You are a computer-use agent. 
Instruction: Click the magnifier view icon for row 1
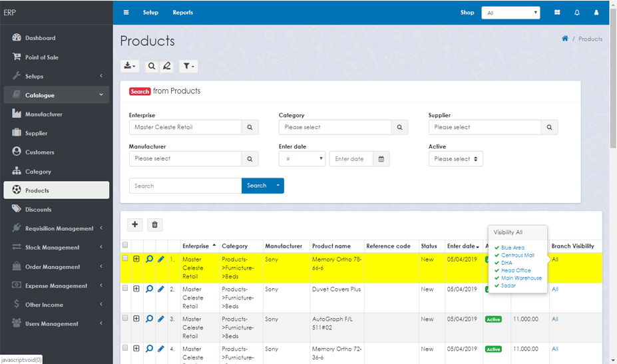tap(149, 259)
